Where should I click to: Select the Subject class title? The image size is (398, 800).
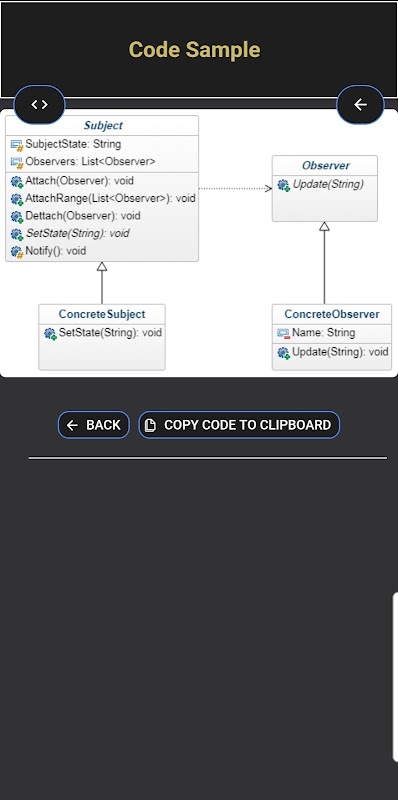(103, 126)
